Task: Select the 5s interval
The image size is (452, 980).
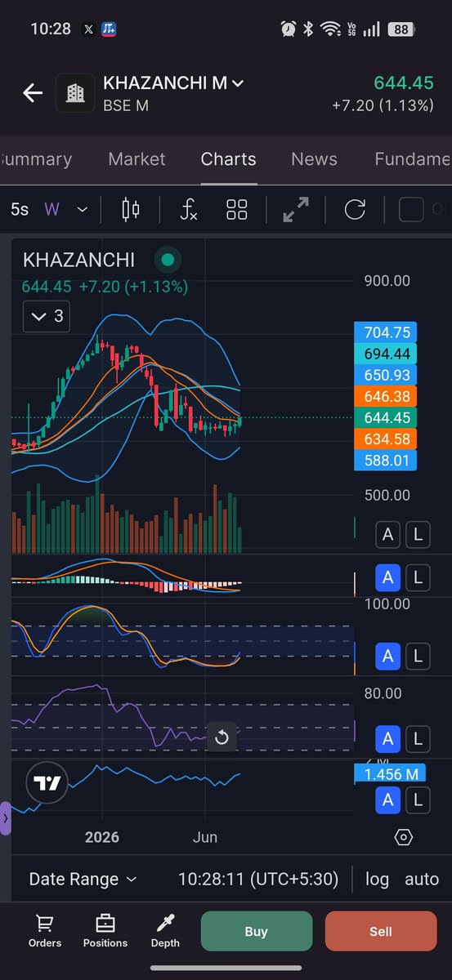Action: coord(20,210)
